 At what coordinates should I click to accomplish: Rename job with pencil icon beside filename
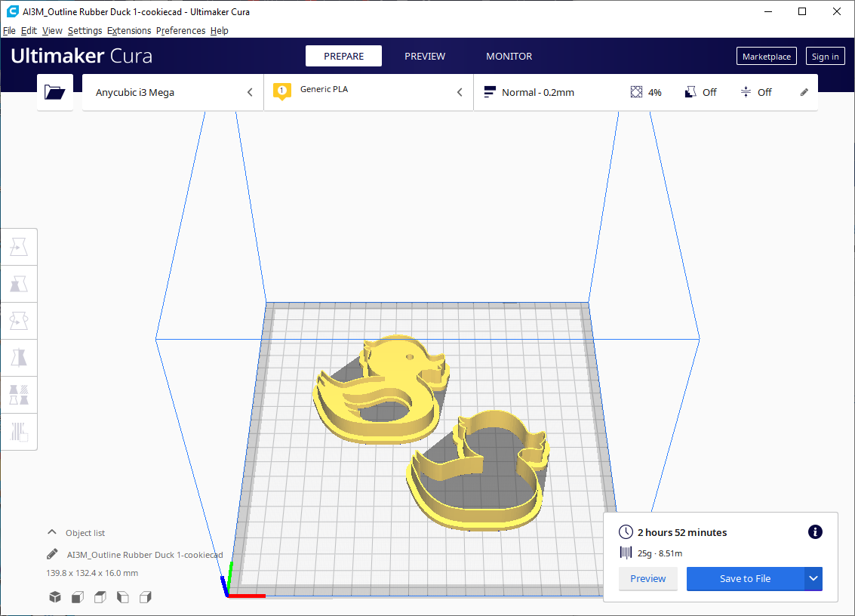pyautogui.click(x=52, y=555)
